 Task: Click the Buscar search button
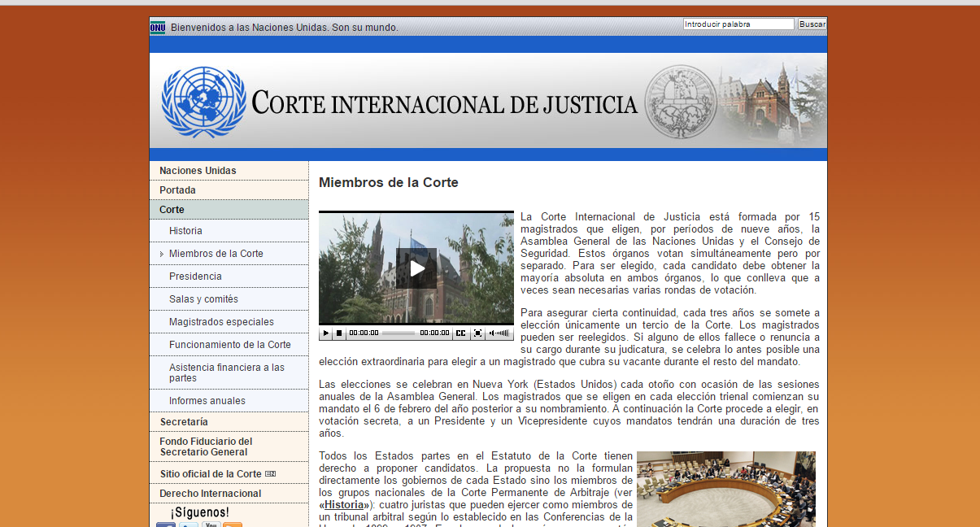[812, 24]
